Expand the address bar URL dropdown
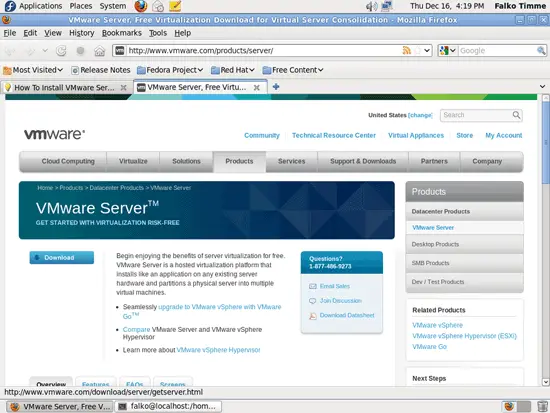This screenshot has width=550, height=413. point(427,51)
